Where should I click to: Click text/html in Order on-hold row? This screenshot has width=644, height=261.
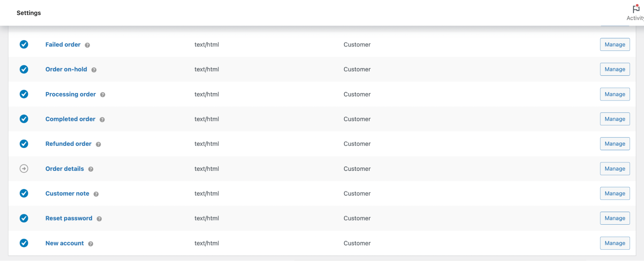pyautogui.click(x=207, y=69)
